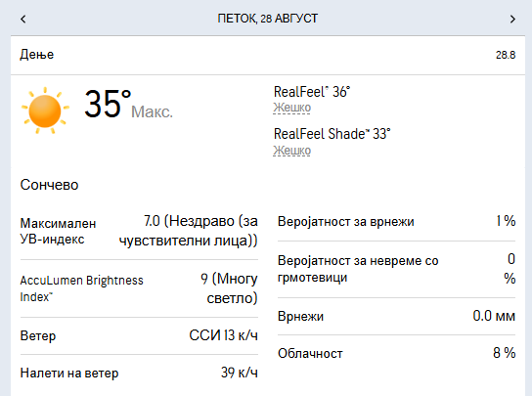Screen dimensions: 532x396
Task: Click the RealFeel 36° label
Action: (312, 92)
